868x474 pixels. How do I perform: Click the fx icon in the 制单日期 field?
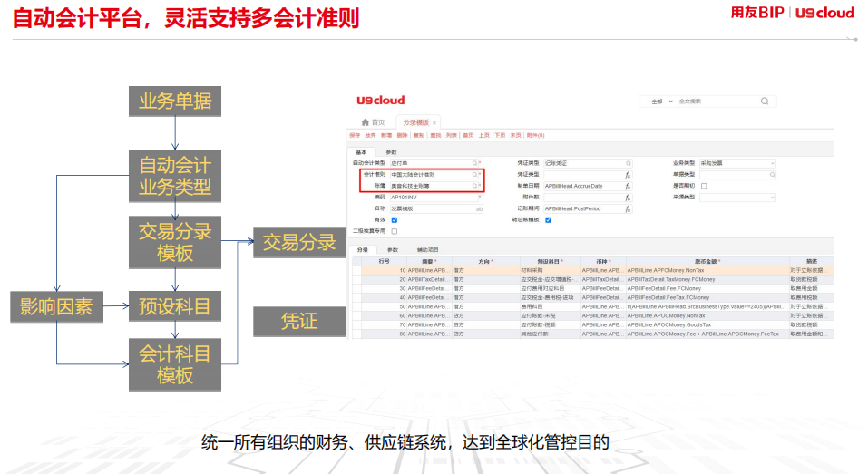click(628, 187)
